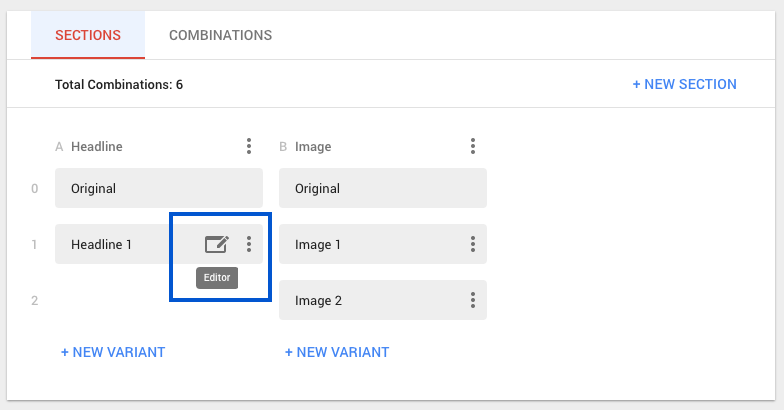
Task: Open more options for Image 1 variant
Action: tap(473, 244)
